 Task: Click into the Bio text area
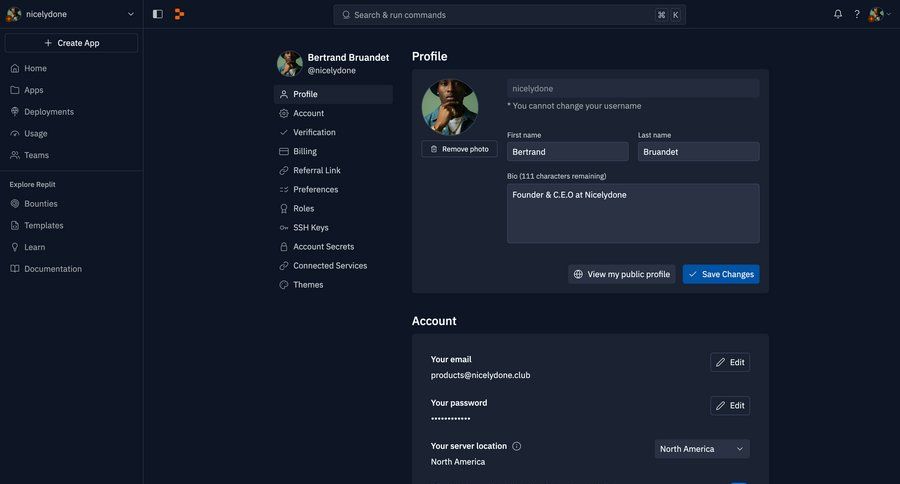(x=632, y=214)
